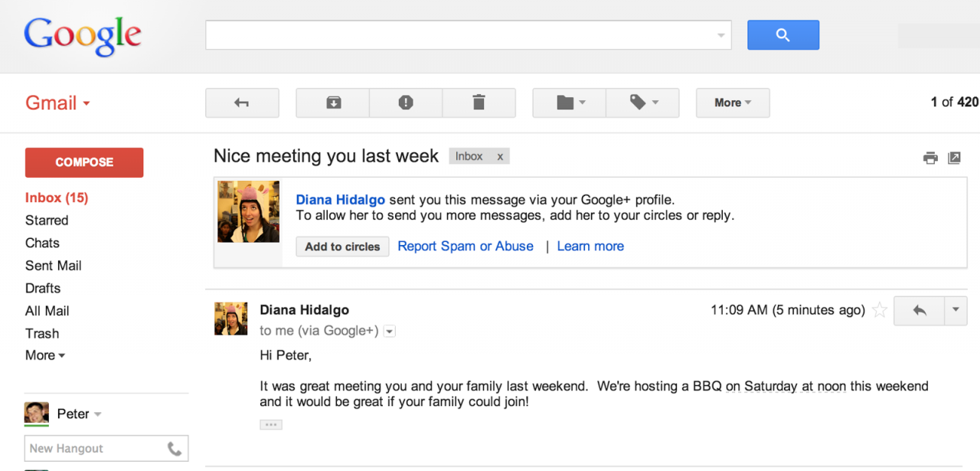This screenshot has width=980, height=471.
Task: Open the More actions dropdown in toolbar
Action: pyautogui.click(x=732, y=102)
